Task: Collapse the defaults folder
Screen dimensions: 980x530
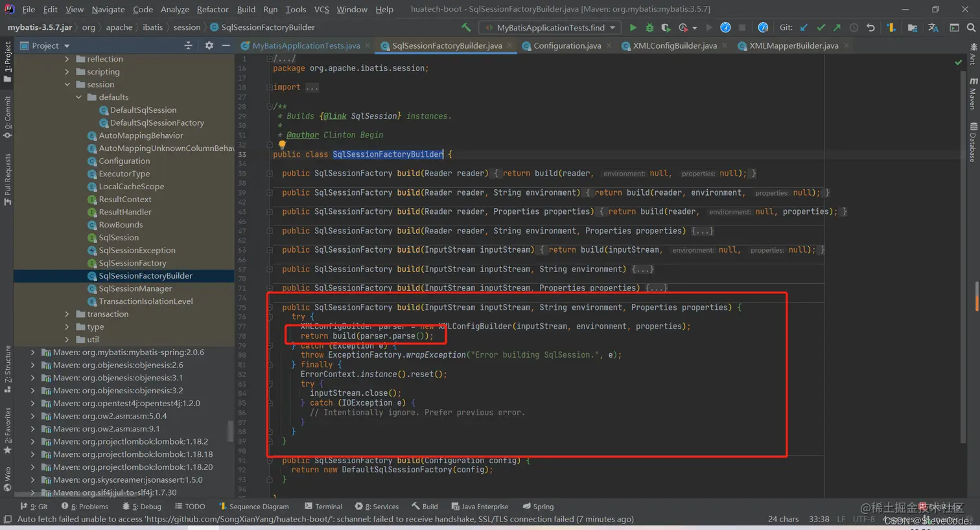Action: click(78, 97)
